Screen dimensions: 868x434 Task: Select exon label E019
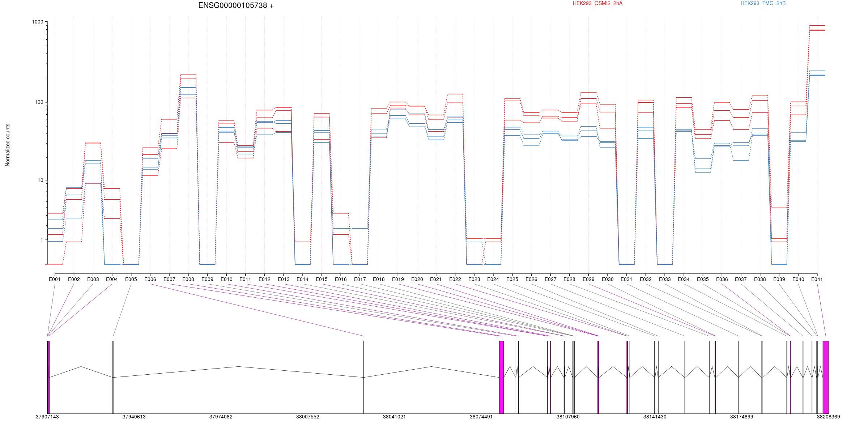[x=398, y=279]
